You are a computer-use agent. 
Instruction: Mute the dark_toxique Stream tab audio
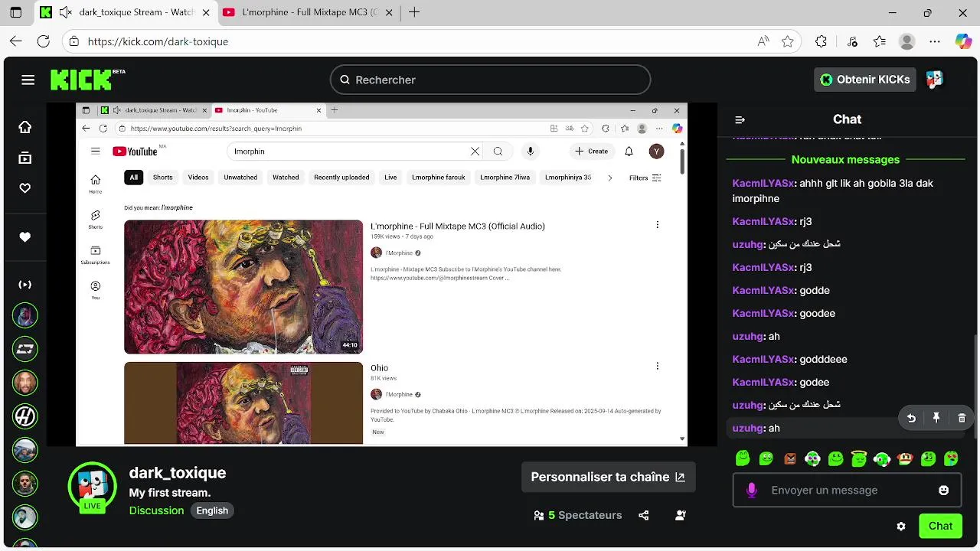point(66,12)
